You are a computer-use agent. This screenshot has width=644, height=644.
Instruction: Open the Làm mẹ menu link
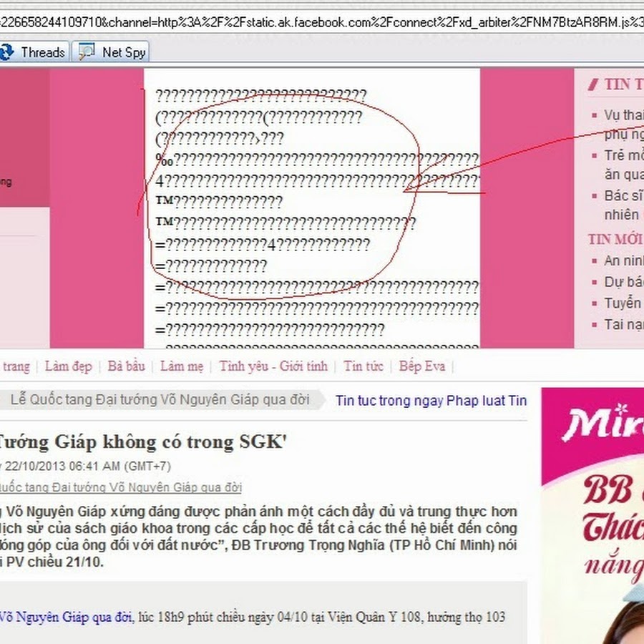182,366
